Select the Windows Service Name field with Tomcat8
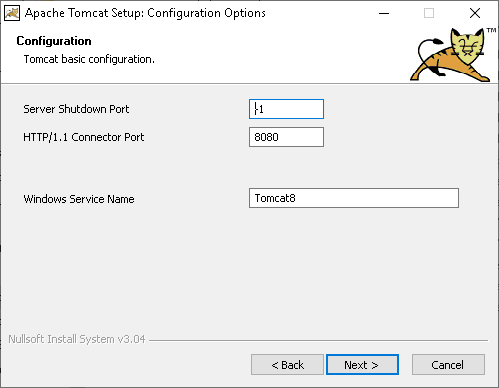 pos(354,198)
